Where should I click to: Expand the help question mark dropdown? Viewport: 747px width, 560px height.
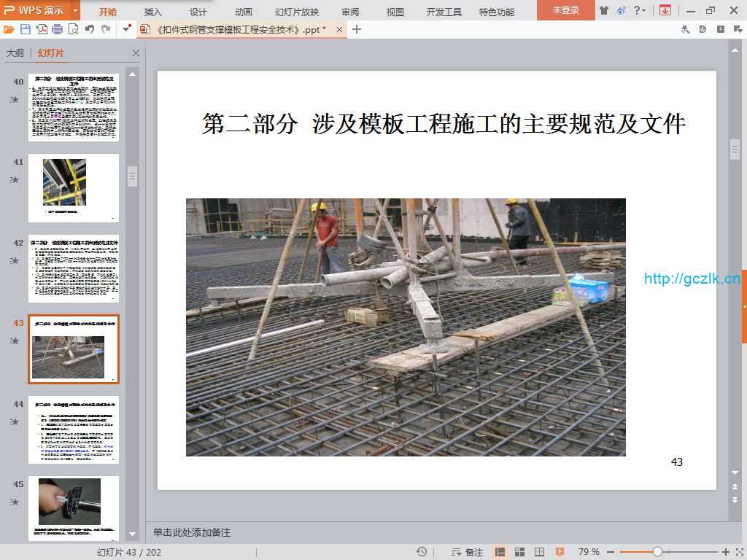(640, 10)
